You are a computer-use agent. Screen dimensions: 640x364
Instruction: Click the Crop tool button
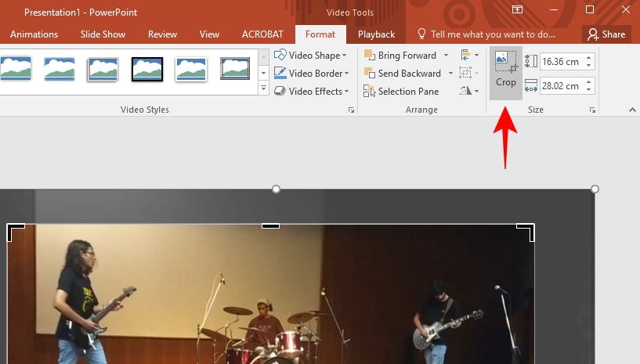505,70
